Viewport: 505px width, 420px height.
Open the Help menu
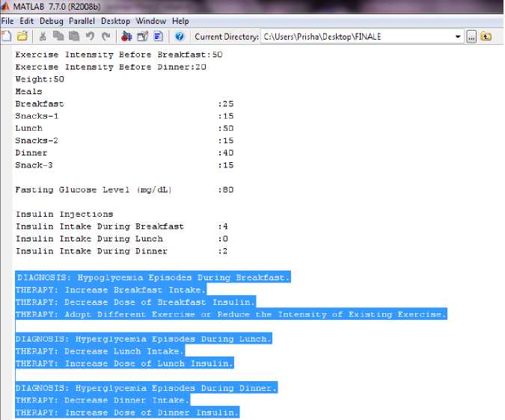(x=180, y=21)
